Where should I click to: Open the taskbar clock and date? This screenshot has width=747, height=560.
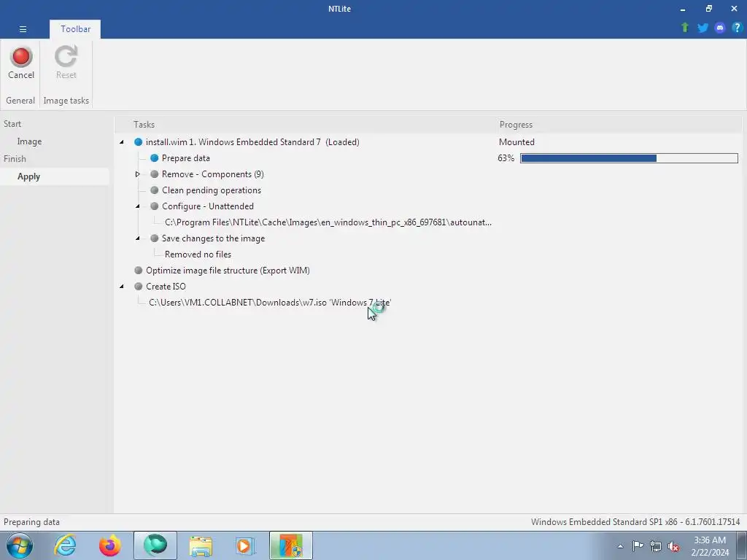710,546
